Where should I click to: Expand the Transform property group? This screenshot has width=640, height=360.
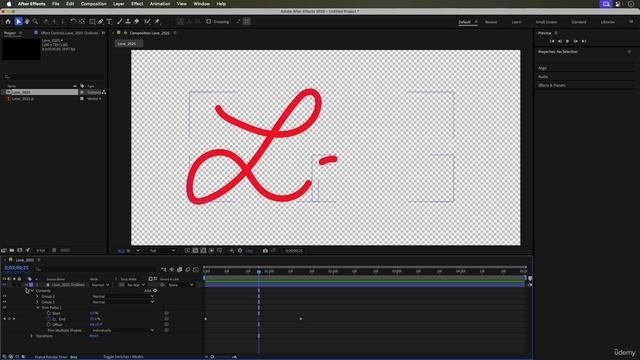click(32, 336)
